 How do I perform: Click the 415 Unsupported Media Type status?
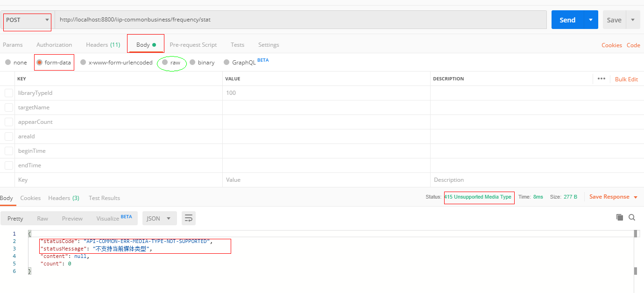pos(478,197)
